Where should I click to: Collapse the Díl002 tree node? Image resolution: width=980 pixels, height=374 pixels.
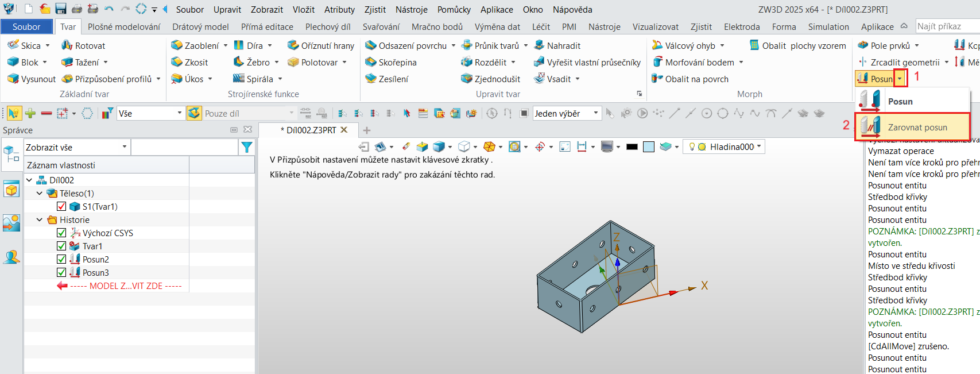(29, 180)
